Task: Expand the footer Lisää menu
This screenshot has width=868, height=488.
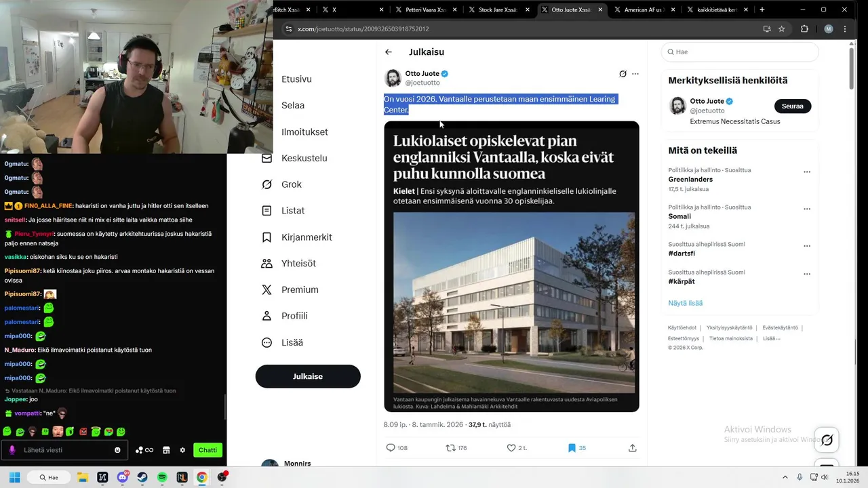Action: [x=772, y=338]
